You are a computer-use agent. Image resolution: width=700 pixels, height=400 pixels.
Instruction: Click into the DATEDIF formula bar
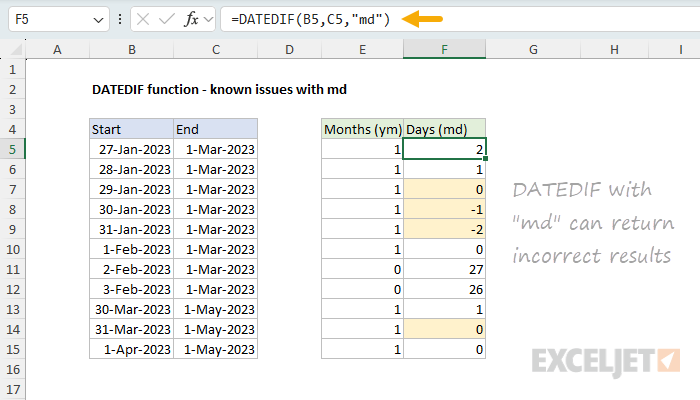[460, 19]
